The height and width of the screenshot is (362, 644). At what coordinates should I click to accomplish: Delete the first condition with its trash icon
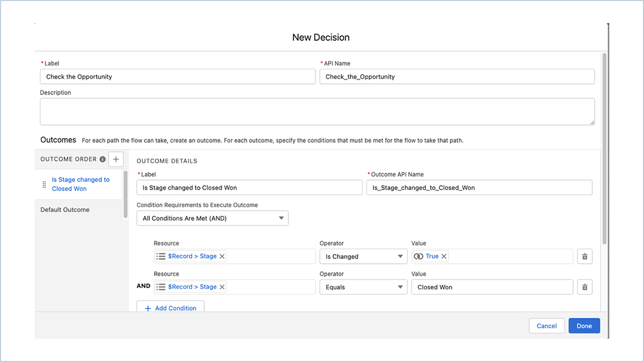(x=584, y=256)
